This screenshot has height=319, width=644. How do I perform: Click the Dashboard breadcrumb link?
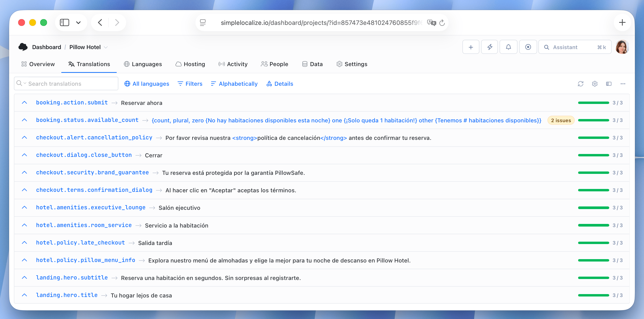click(46, 47)
